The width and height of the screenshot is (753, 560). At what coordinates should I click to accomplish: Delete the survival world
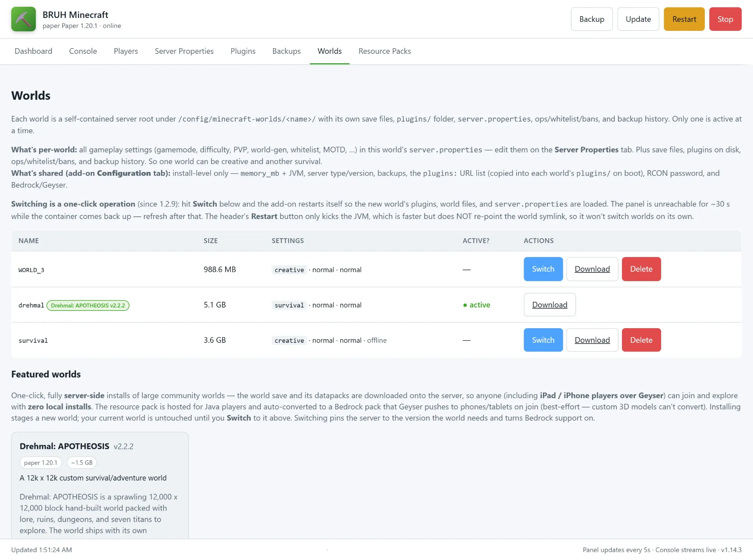[641, 340]
